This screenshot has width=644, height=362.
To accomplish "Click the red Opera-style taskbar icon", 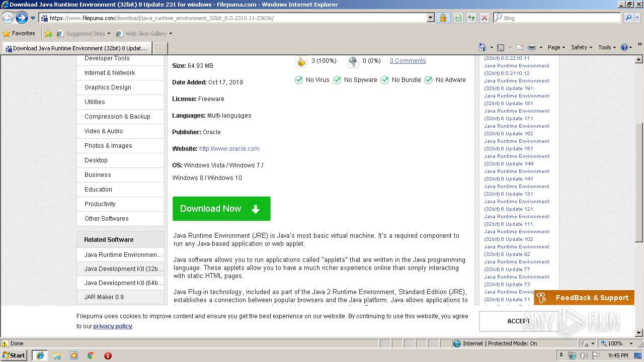I will point(108,355).
